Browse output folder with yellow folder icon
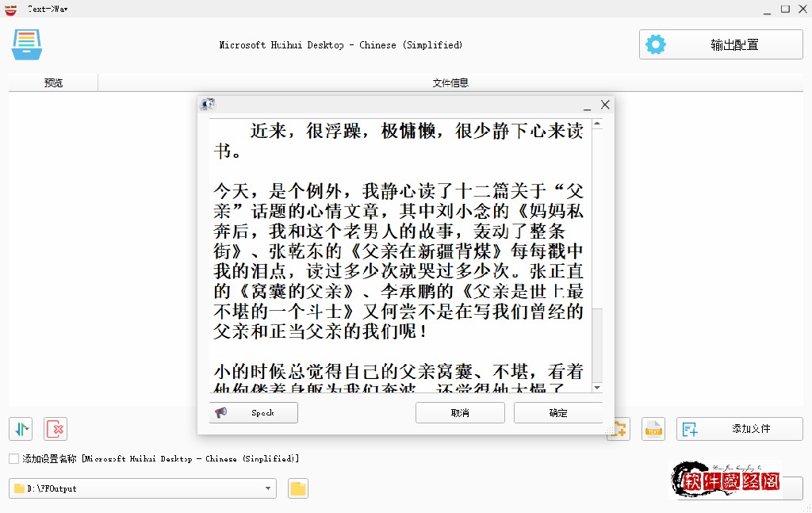 (298, 488)
